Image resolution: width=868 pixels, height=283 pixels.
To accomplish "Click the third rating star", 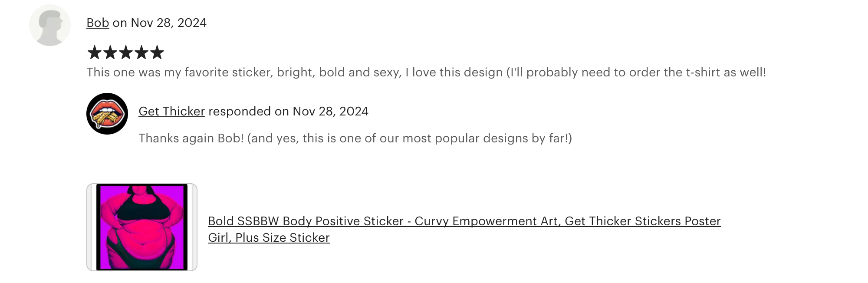I will click(x=126, y=53).
